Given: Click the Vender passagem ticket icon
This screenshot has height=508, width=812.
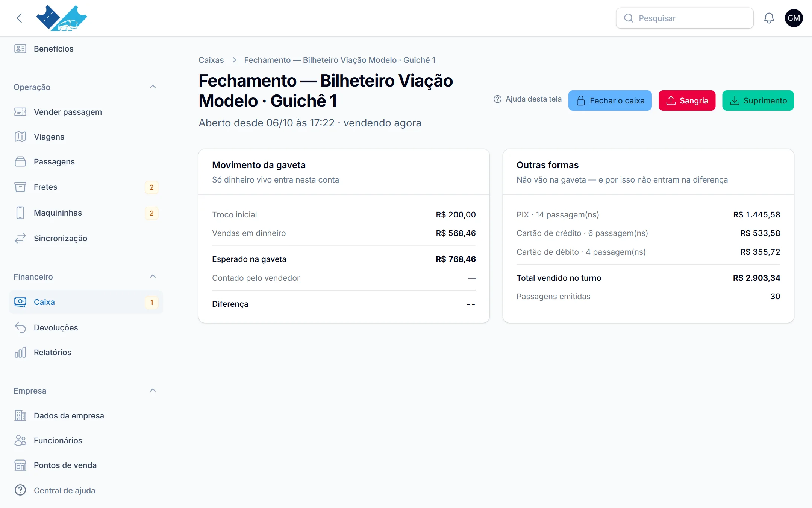Looking at the screenshot, I should click(x=20, y=112).
